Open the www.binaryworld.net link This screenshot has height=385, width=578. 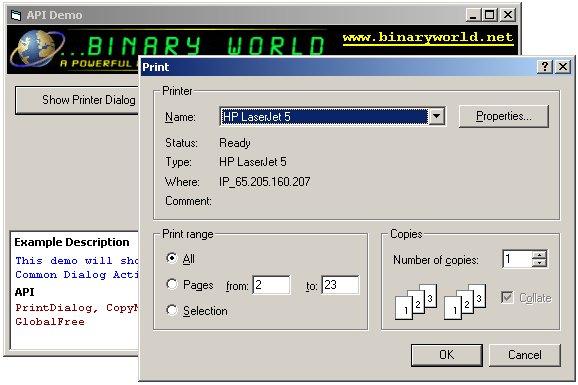(428, 38)
